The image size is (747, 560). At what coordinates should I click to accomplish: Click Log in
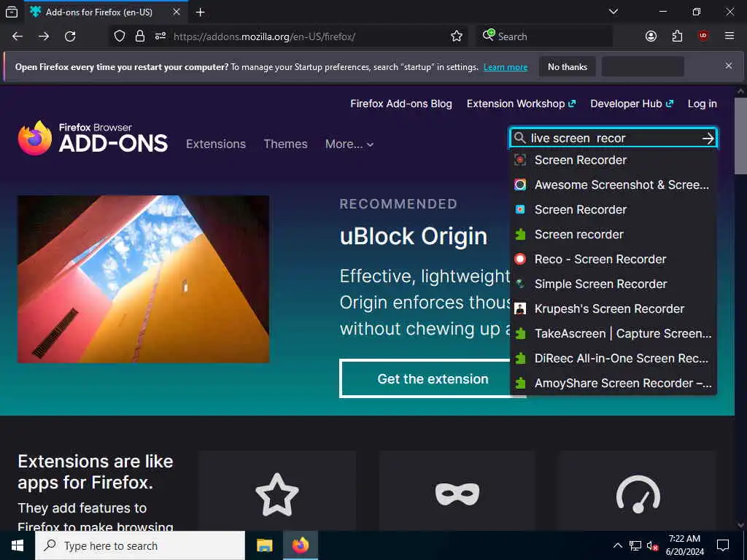point(703,104)
